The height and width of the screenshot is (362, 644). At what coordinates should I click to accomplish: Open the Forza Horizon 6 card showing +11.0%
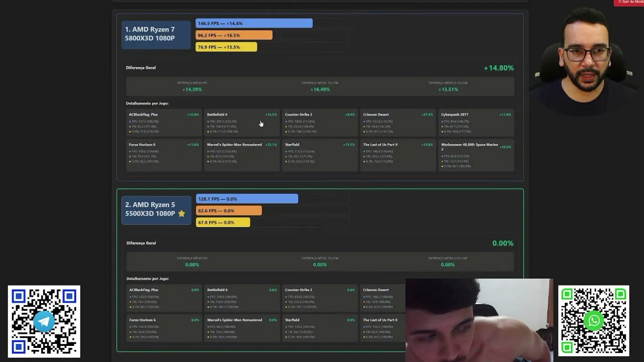tap(164, 155)
